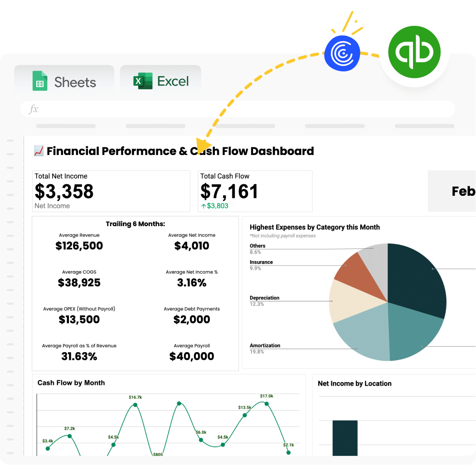
Task: Select the chart emoji beside the dashboard title
Action: (x=38, y=150)
